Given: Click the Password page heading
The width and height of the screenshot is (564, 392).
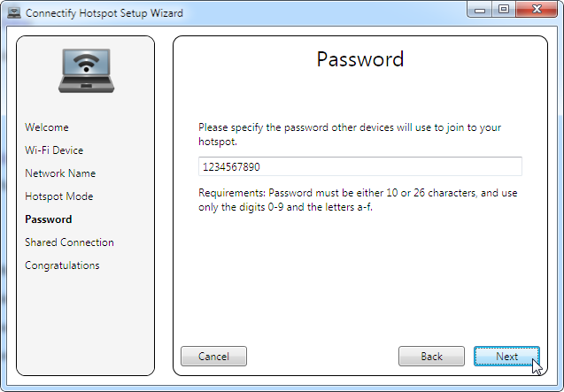Looking at the screenshot, I should click(x=359, y=59).
